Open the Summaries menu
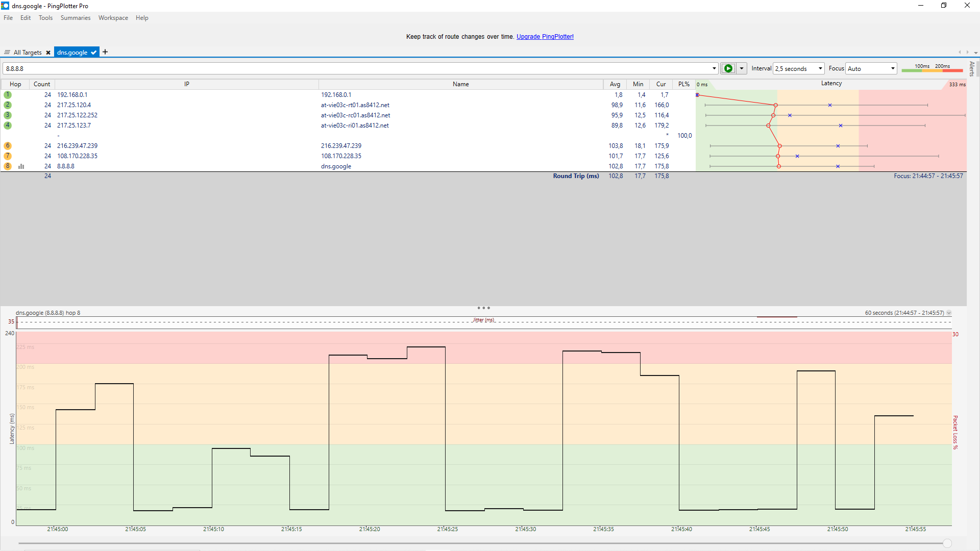The width and height of the screenshot is (980, 551). coord(75,18)
